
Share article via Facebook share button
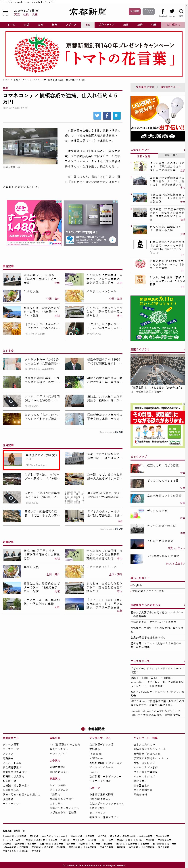[x=107, y=116]
